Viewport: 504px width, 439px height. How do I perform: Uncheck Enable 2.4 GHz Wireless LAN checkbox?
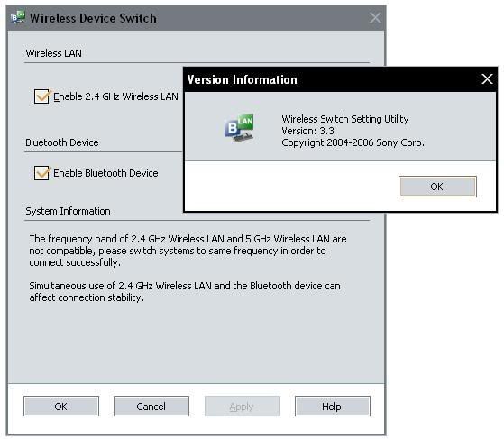tap(41, 96)
